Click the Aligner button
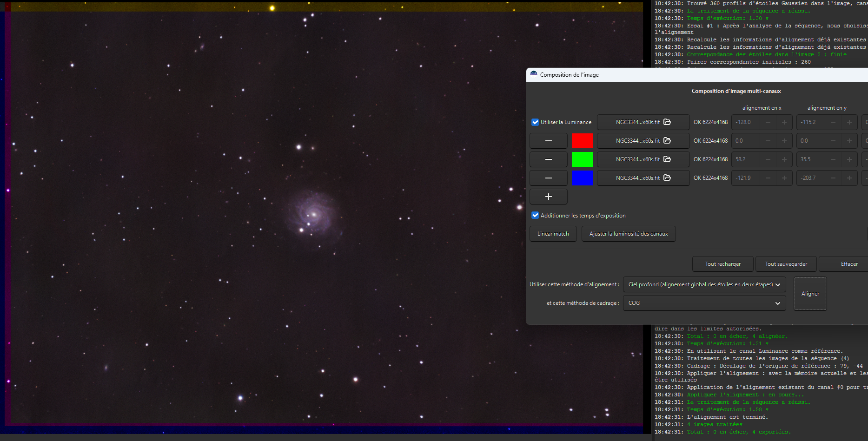 [810, 294]
